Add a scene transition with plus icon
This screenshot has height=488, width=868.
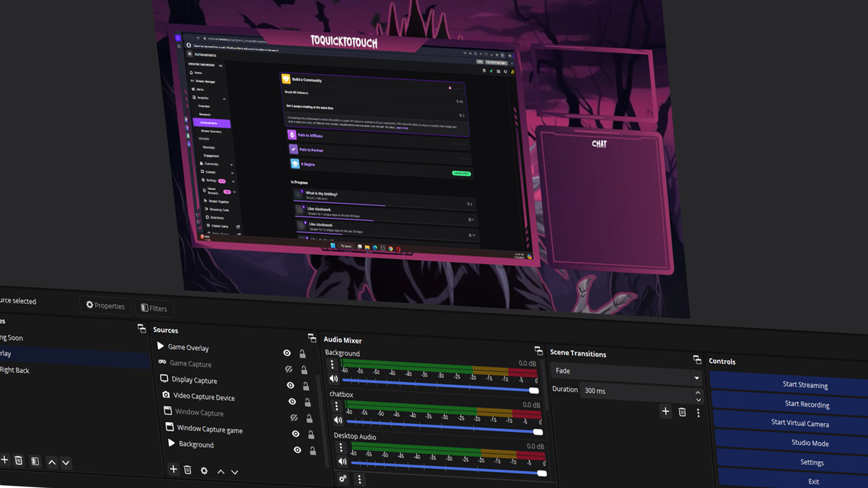point(666,411)
